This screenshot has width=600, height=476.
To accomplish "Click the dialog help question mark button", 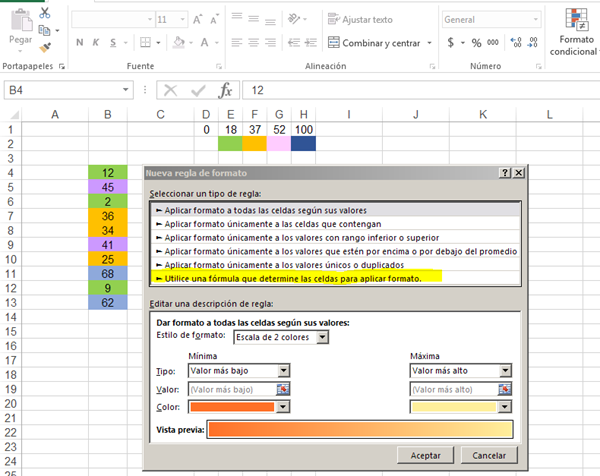I will (x=506, y=173).
